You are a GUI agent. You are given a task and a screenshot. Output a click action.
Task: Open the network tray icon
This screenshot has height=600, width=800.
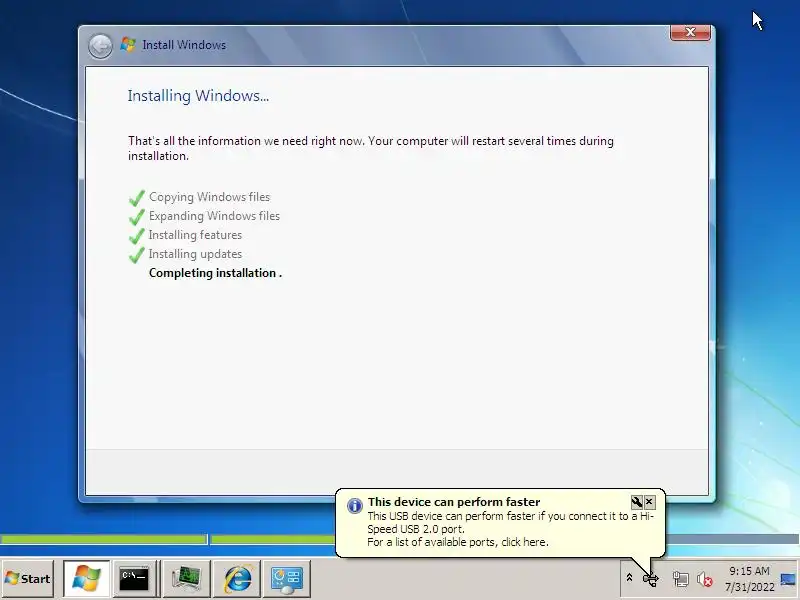[x=680, y=579]
